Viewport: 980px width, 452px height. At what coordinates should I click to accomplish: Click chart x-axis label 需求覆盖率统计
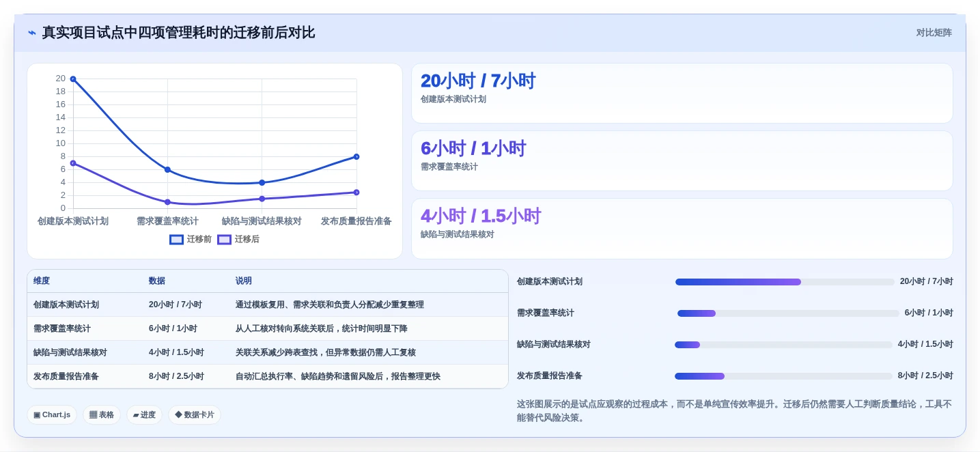[x=167, y=221]
